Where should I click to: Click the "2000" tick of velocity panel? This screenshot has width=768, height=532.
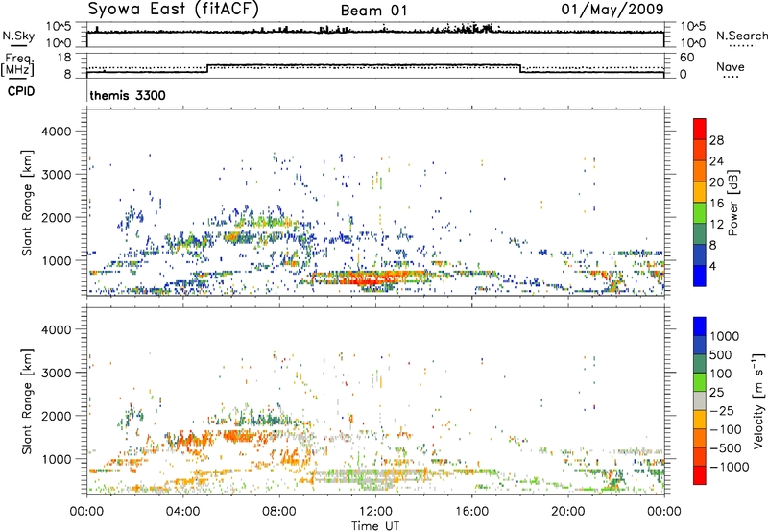click(56, 417)
